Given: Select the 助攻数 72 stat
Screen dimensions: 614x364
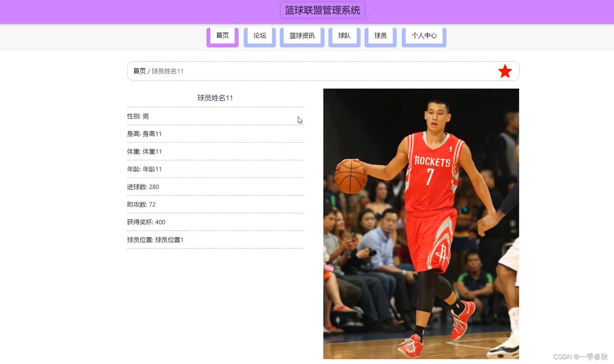Looking at the screenshot, I should 141,204.
